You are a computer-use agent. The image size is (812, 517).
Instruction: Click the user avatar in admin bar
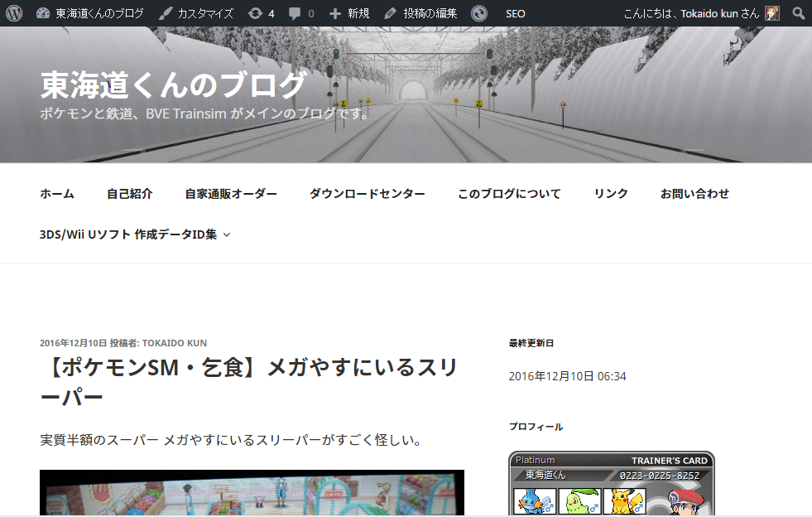[x=771, y=13]
